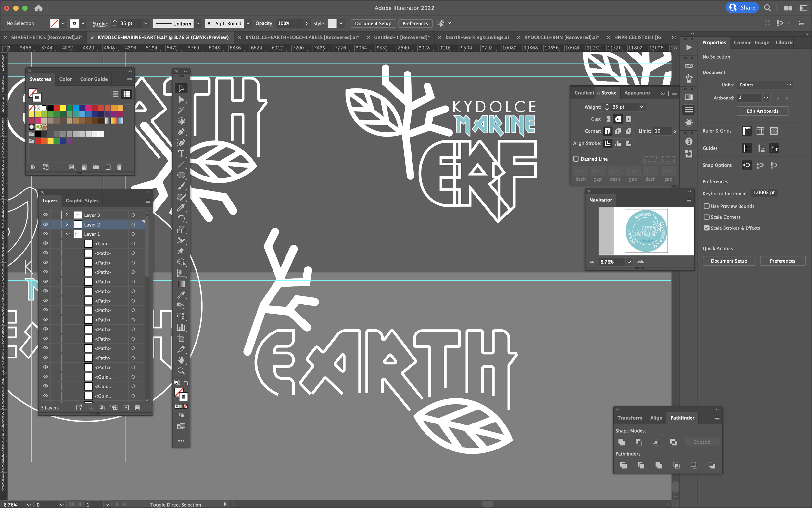Click Document Setup in Quick Actions
The image size is (812, 508).
729,261
